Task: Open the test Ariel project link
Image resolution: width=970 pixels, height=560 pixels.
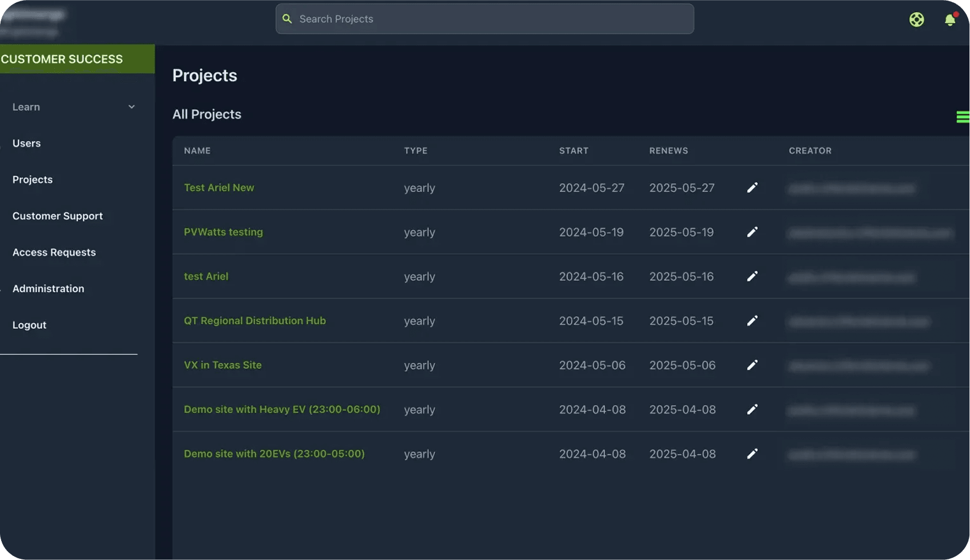Action: [x=206, y=276]
